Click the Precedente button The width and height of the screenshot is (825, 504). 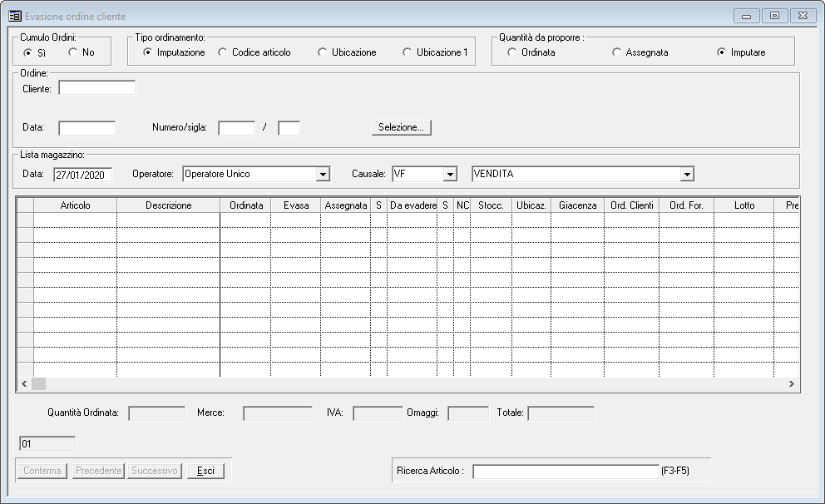[x=98, y=471]
